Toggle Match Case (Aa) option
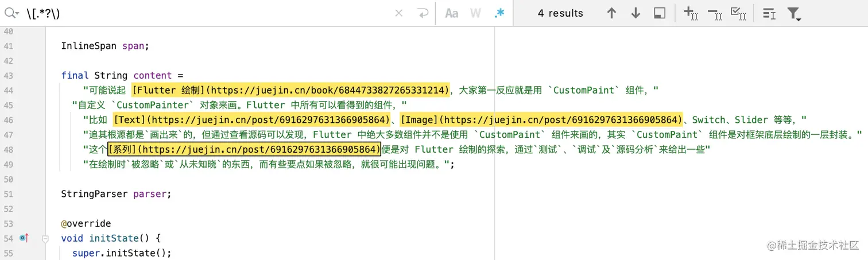Screen dimensions: 868x260 point(452,13)
